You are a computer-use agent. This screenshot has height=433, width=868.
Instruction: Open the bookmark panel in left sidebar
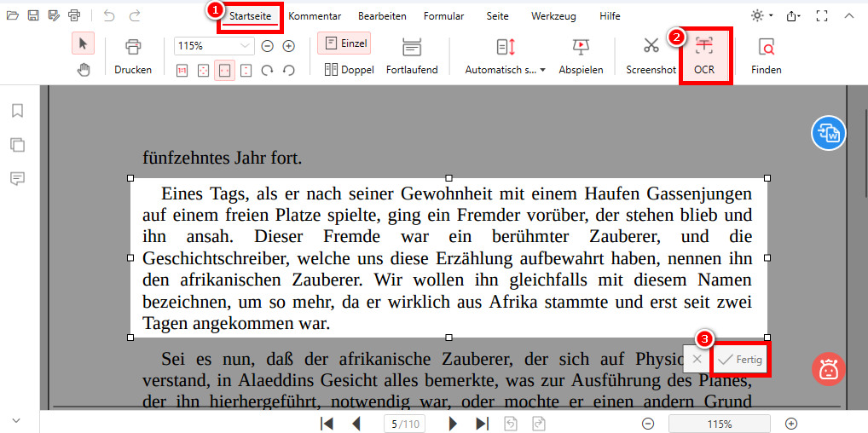pos(17,111)
